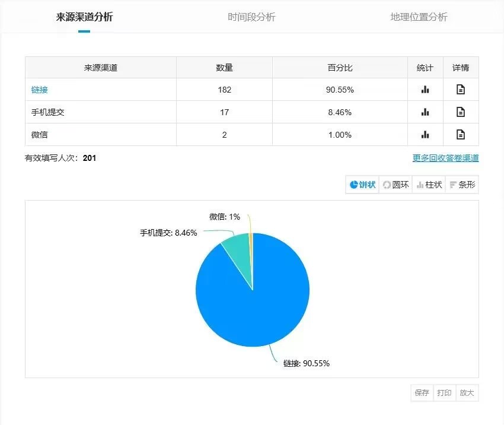The image size is (504, 425).
Task: Open statistics chart icon for 微信 row
Action: coord(425,135)
